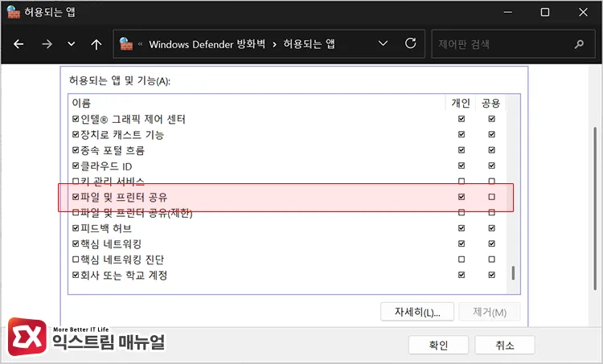Enable 개인 checkbox for 핵심 네트워킹 진단
The width and height of the screenshot is (603, 364).
pyautogui.click(x=461, y=260)
